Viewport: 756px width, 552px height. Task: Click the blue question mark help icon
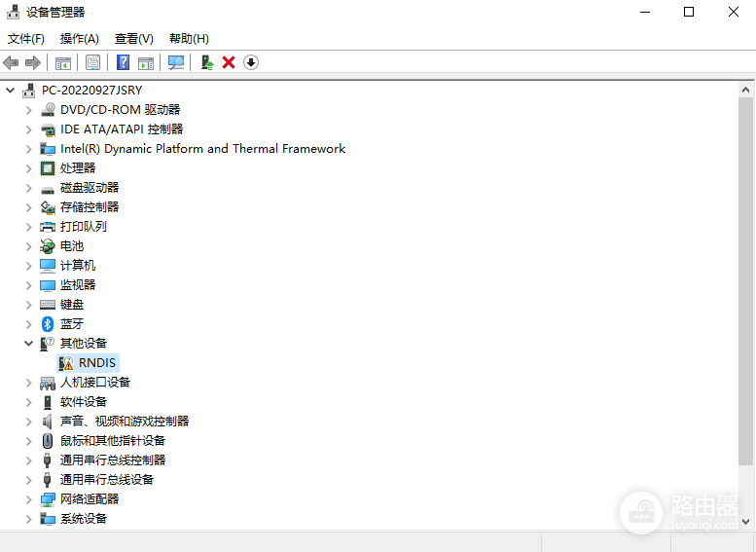pyautogui.click(x=123, y=62)
